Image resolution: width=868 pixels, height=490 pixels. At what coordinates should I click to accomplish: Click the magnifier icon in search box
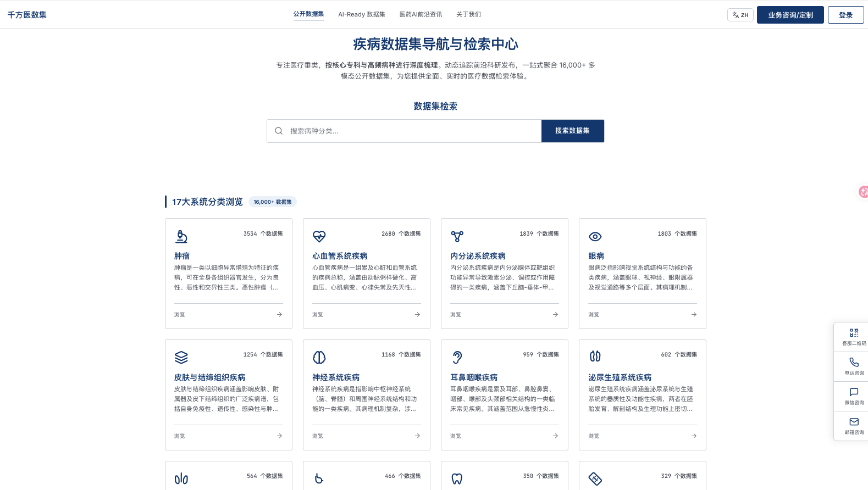(x=279, y=131)
